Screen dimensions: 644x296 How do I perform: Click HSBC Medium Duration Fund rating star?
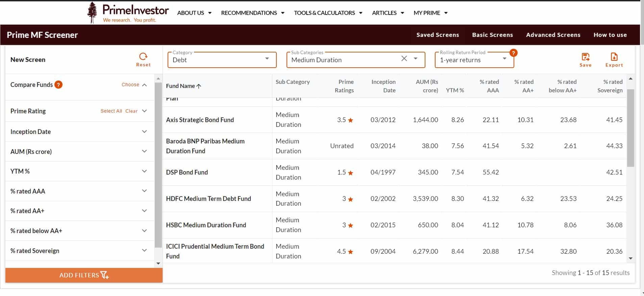(x=351, y=225)
